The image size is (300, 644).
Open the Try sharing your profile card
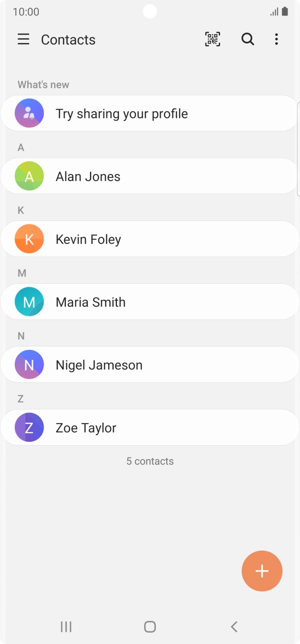[144, 113]
